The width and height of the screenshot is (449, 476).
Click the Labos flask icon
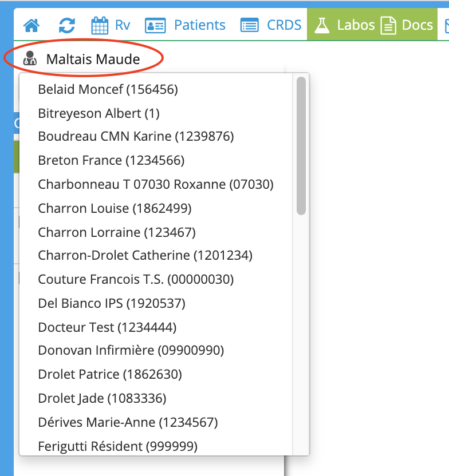click(x=322, y=25)
